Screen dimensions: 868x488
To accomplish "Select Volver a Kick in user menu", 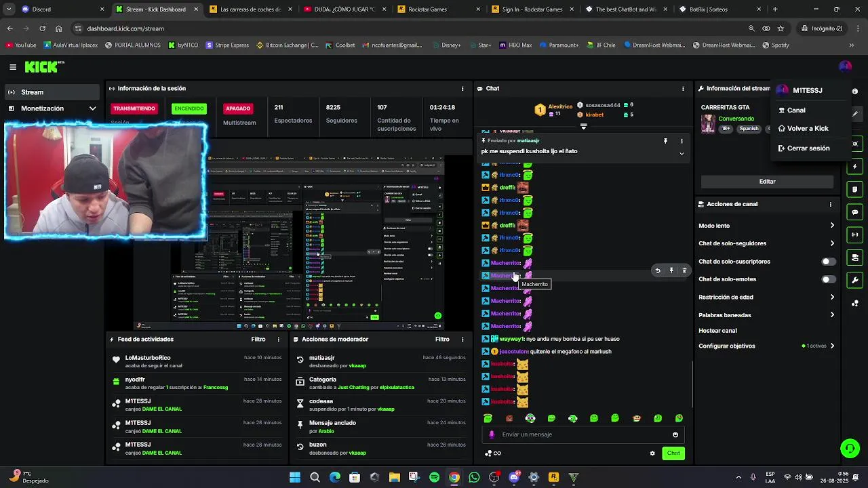I will (x=803, y=129).
